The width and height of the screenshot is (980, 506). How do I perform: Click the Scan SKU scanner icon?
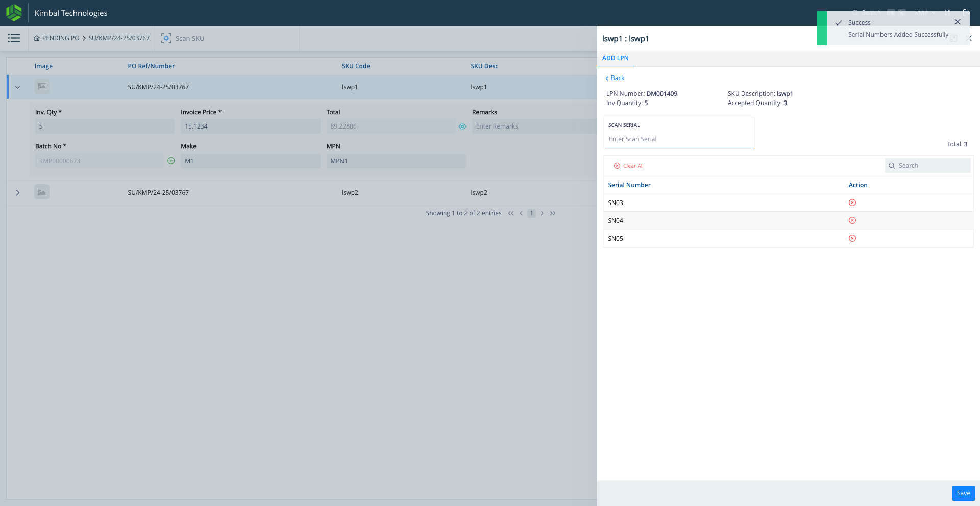point(166,38)
